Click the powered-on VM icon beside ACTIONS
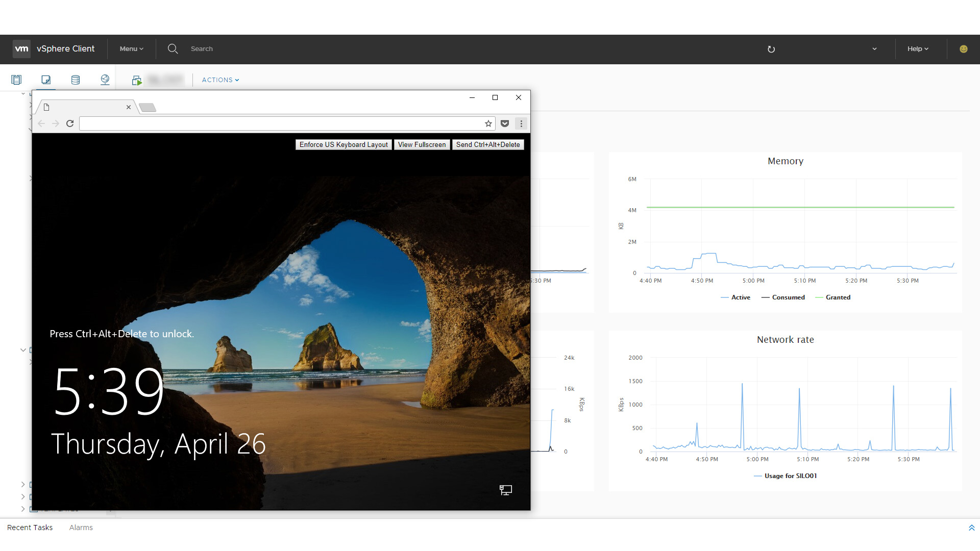980x551 pixels. click(137, 80)
